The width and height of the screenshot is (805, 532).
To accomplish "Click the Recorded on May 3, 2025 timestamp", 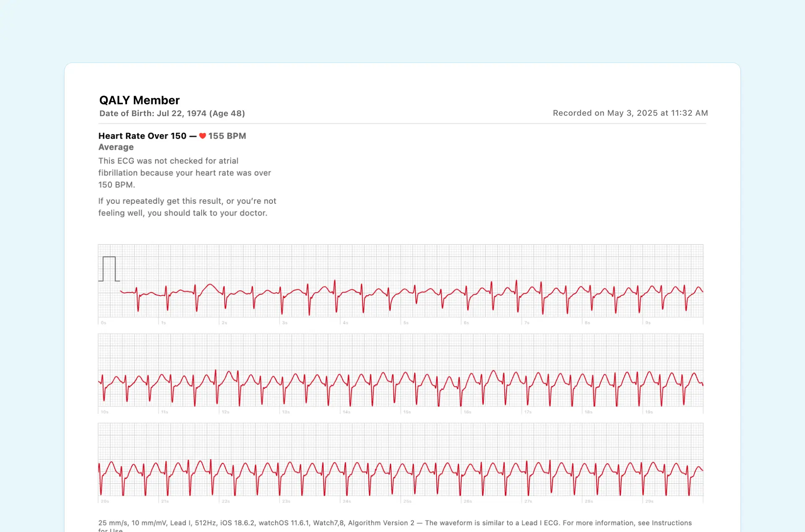I will pyautogui.click(x=630, y=113).
